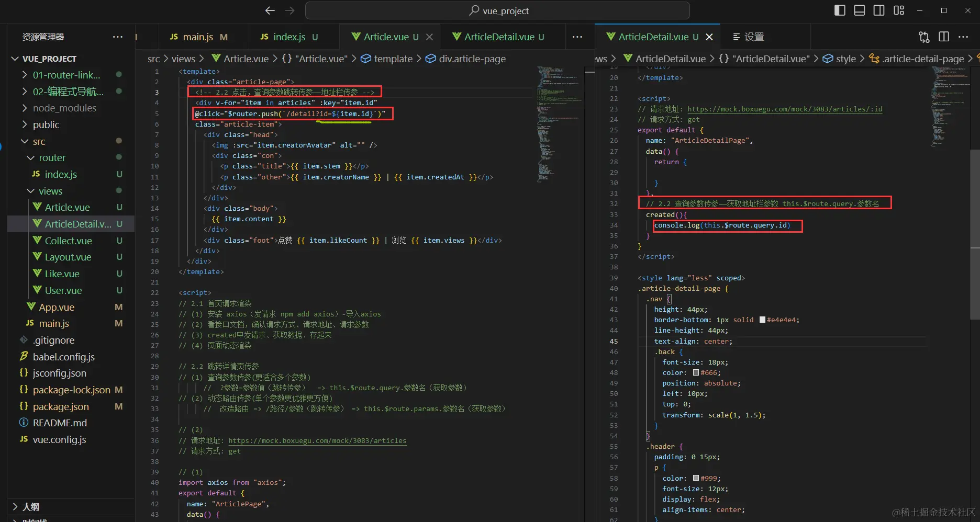The height and width of the screenshot is (522, 980).
Task: Open more actions for right editor group
Action: coord(963,37)
